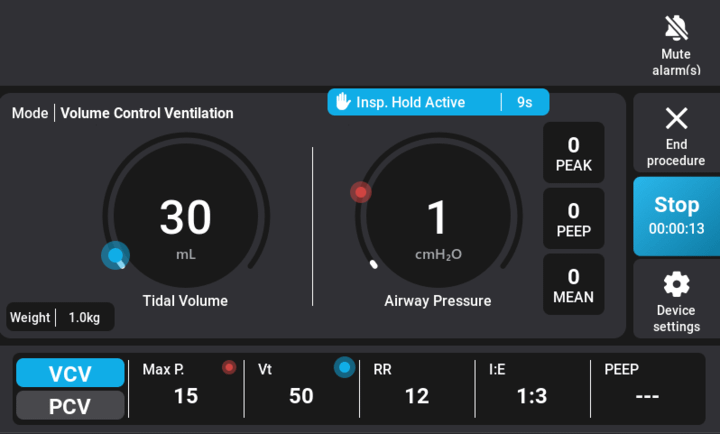Click the X icon to end procedure

[676, 118]
